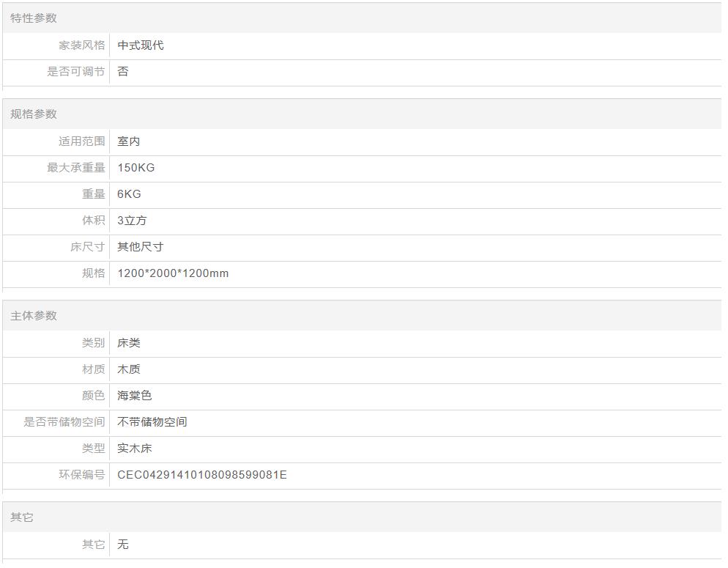Click the CEC04291410108098599081E certification number
This screenshot has height=568, width=728.
pyautogui.click(x=202, y=475)
